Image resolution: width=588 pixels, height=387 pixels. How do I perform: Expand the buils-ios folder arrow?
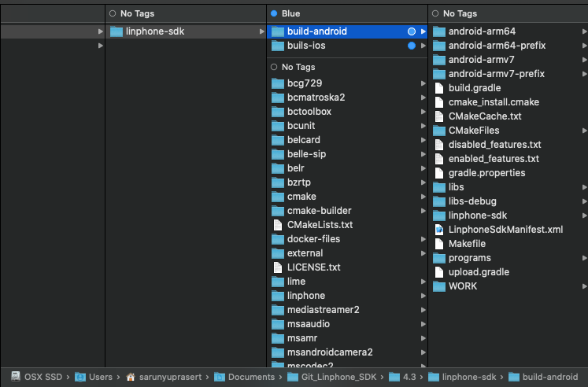pos(423,46)
